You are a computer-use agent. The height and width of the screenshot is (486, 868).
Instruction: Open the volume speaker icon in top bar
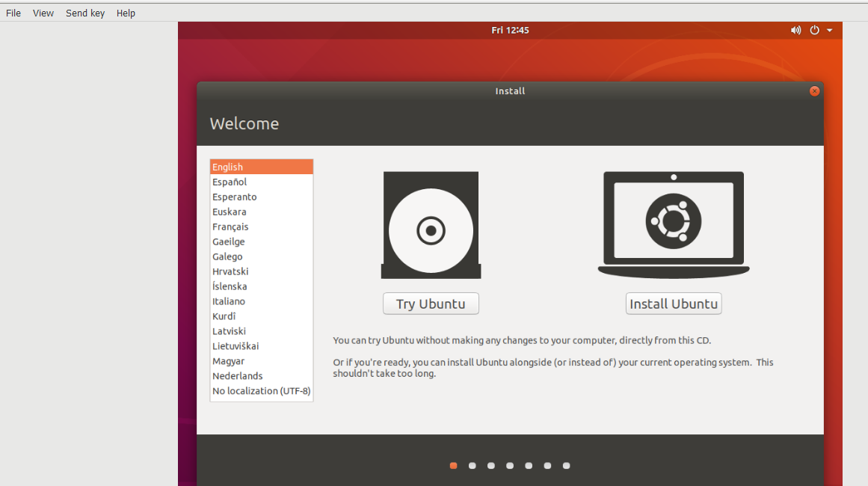[x=795, y=31]
